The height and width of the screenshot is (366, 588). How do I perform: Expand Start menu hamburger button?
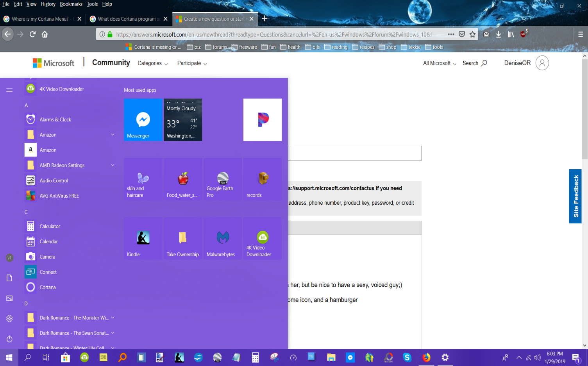point(9,90)
